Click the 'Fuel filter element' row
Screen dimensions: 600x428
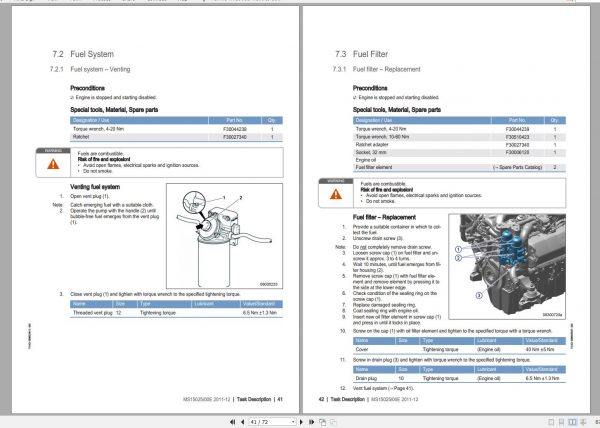coord(459,168)
